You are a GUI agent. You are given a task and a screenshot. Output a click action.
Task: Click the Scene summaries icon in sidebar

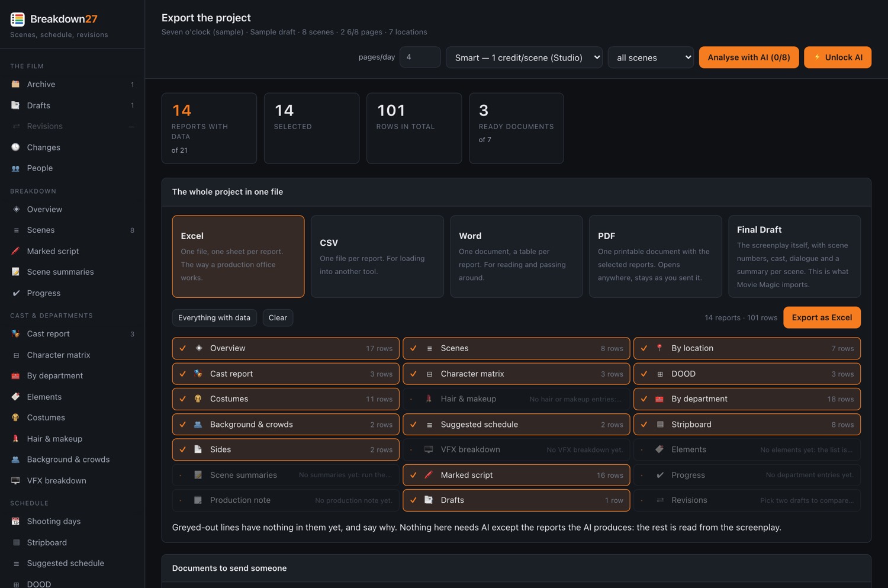click(16, 272)
